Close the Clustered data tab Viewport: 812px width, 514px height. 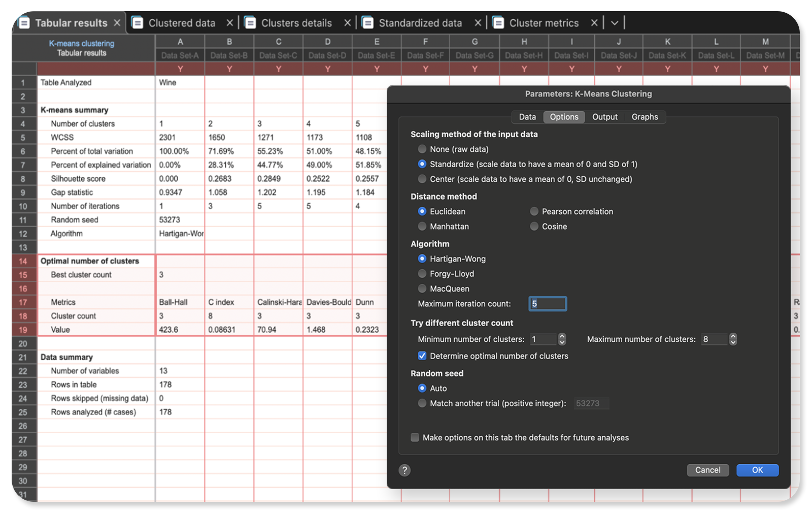point(230,23)
